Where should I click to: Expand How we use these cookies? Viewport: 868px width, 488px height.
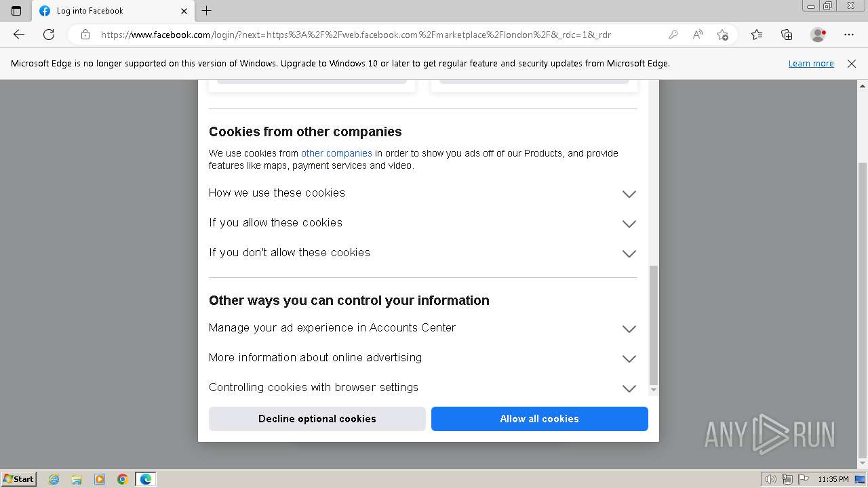[x=629, y=194]
